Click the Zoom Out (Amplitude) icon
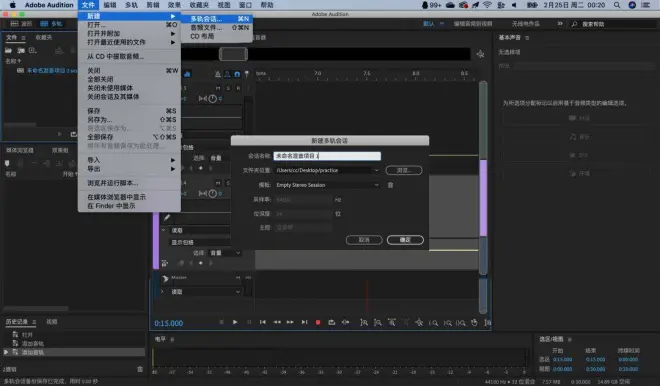 (378, 322)
